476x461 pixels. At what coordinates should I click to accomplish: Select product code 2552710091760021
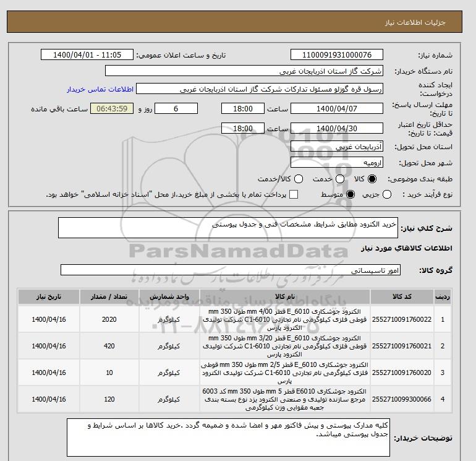click(x=402, y=346)
